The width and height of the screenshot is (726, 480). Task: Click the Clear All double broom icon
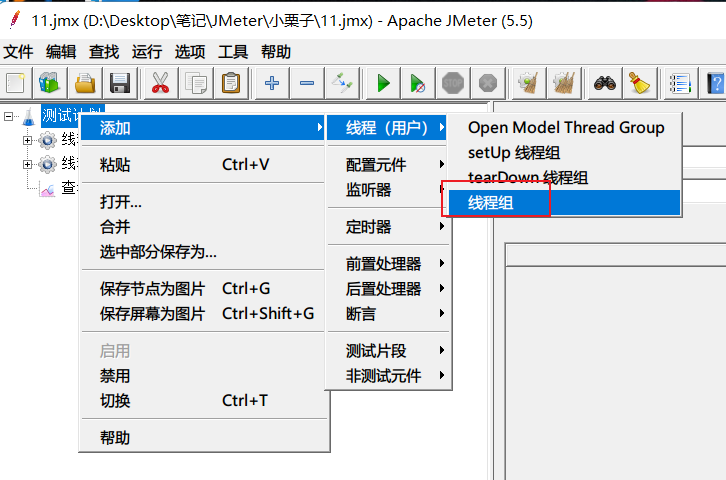564,83
